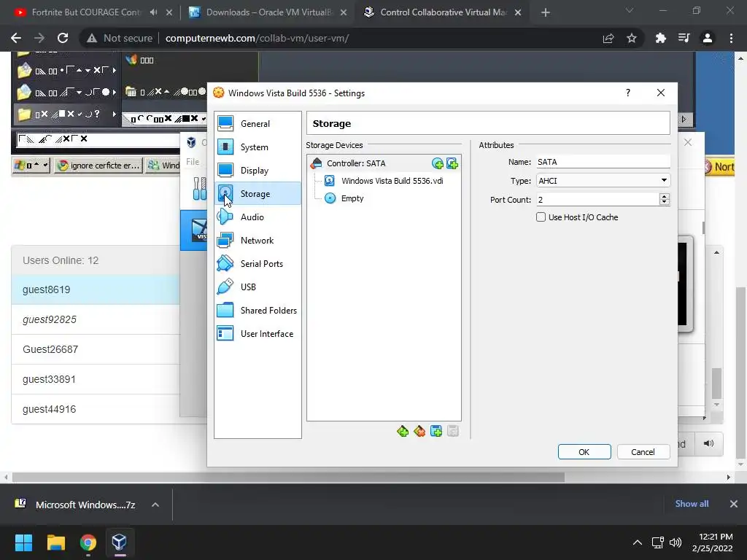The width and height of the screenshot is (747, 560).
Task: Open VirtualBox from the taskbar
Action: pos(120,542)
